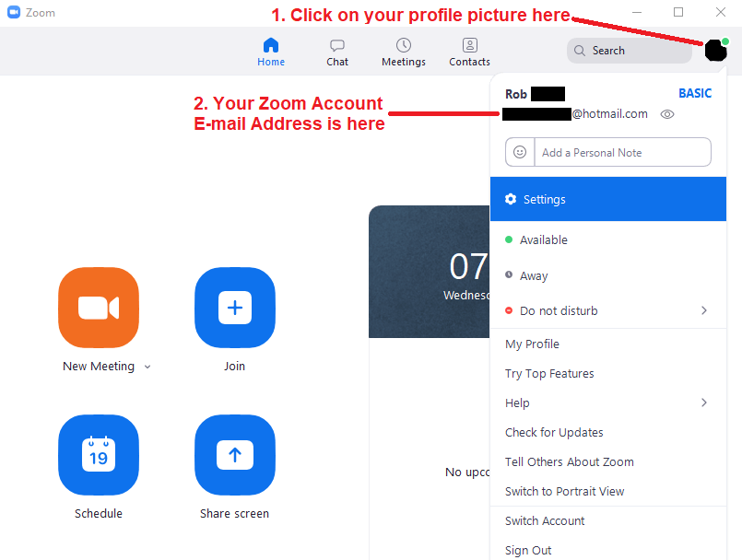Switch to the Chat tab
The width and height of the screenshot is (742, 560).
[x=337, y=52]
